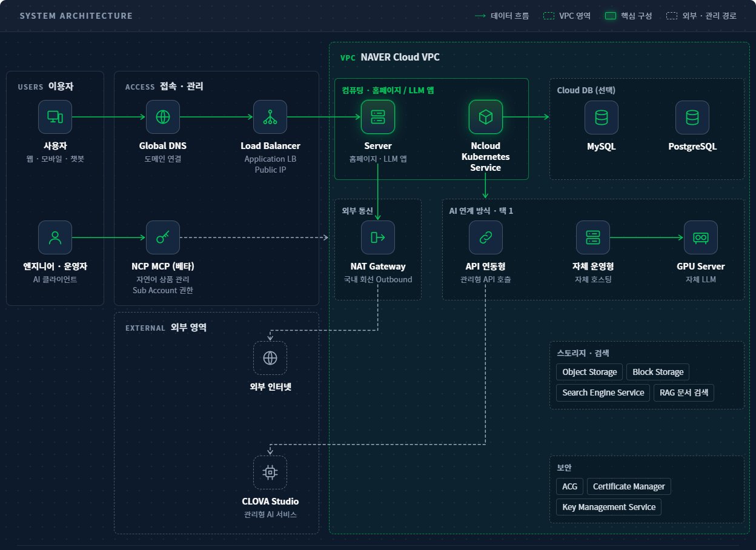Select the AI 연계 방식 · 택 1 heading
The image size is (756, 550).
[481, 211]
